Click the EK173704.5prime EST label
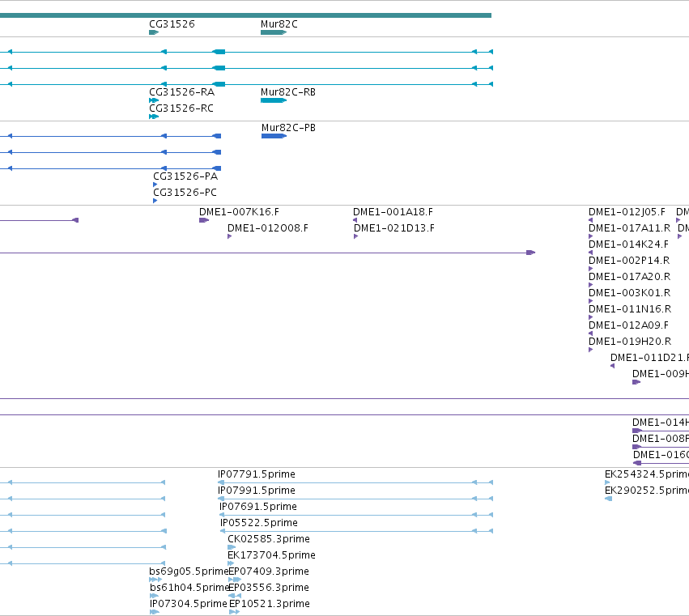This screenshot has height=616, width=689. tap(271, 556)
